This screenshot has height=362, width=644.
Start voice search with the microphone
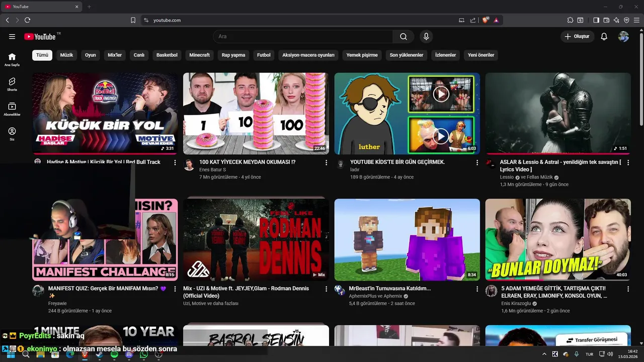click(x=426, y=36)
